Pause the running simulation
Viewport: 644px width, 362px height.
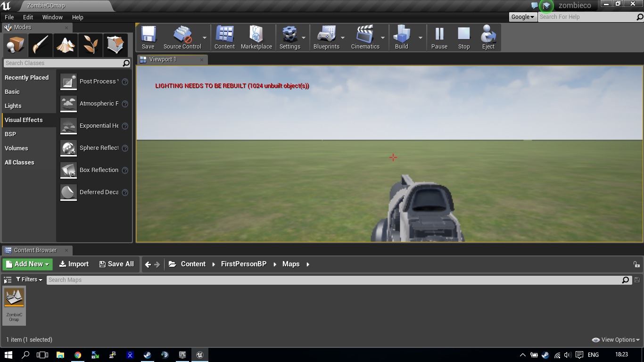coord(439,38)
